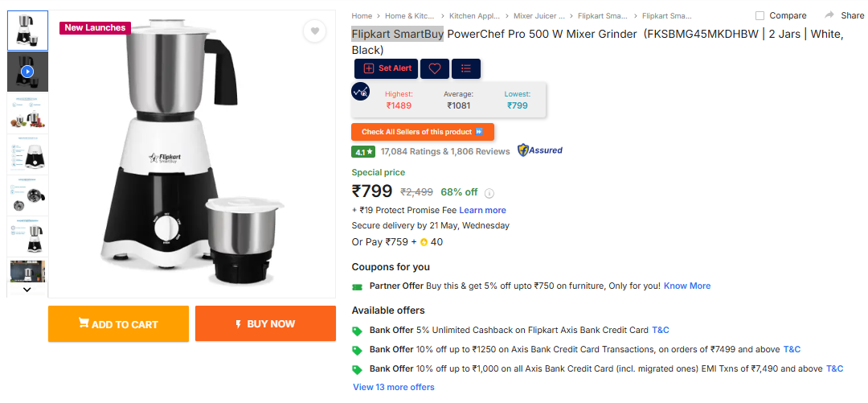This screenshot has width=868, height=403.
Task: Open Learn more link for Protect Promise Fee
Action: click(482, 210)
